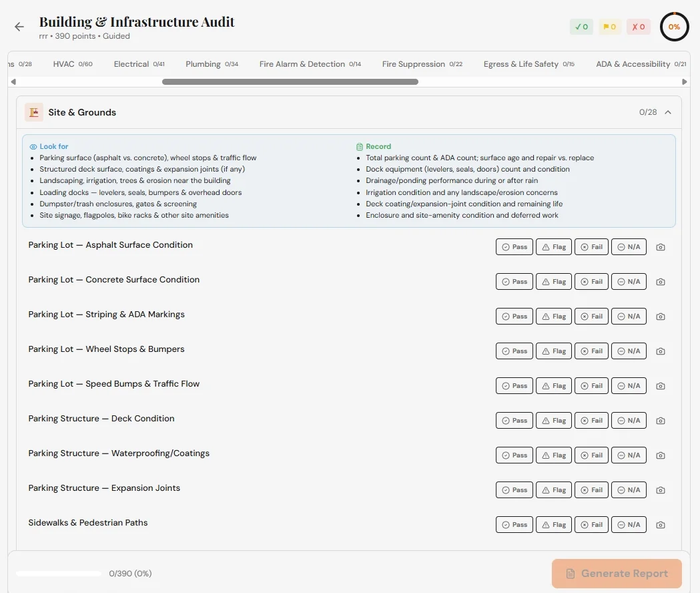Viewport: 700px width, 593px height.
Task: Open camera for Expansion Joints row
Action: pyautogui.click(x=660, y=490)
